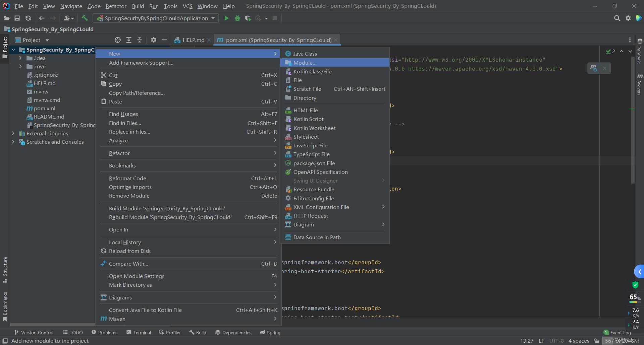The image size is (644, 345).
Task: Open the Structure tool window
Action: tap(5, 270)
